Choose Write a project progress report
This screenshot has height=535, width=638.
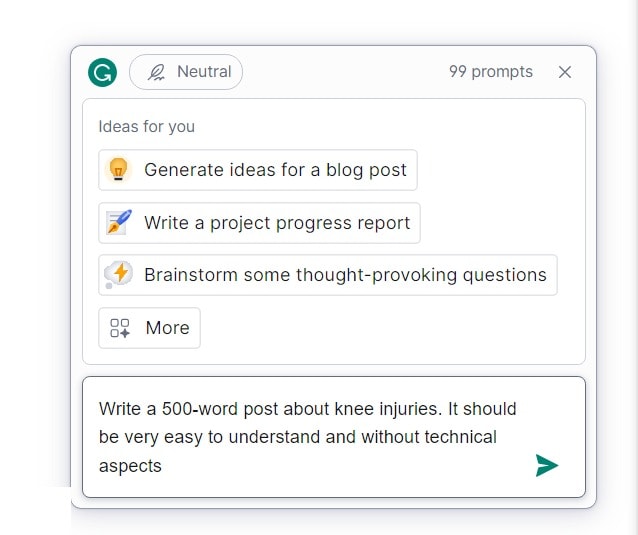277,223
